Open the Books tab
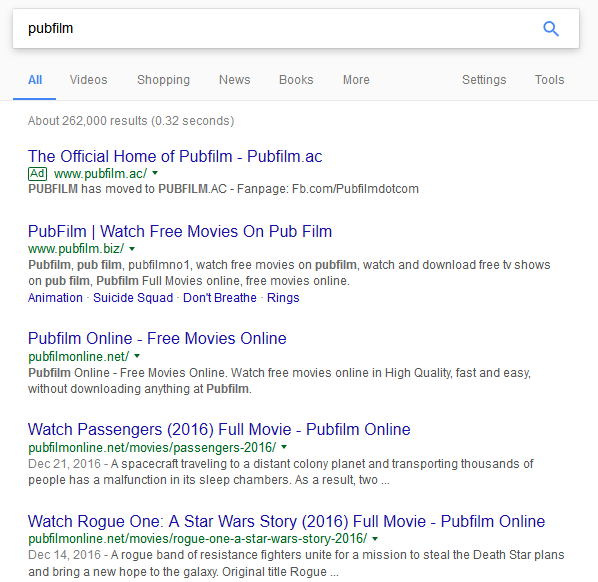Viewport: 598px width, 582px height. click(296, 80)
